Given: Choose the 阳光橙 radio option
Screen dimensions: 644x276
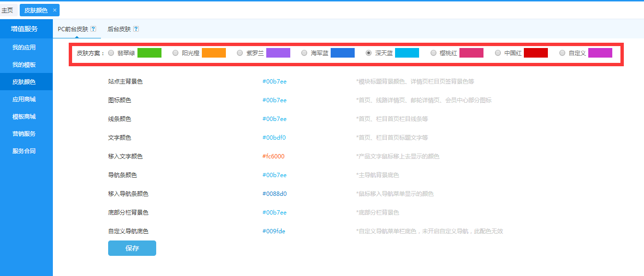Looking at the screenshot, I should [x=175, y=53].
